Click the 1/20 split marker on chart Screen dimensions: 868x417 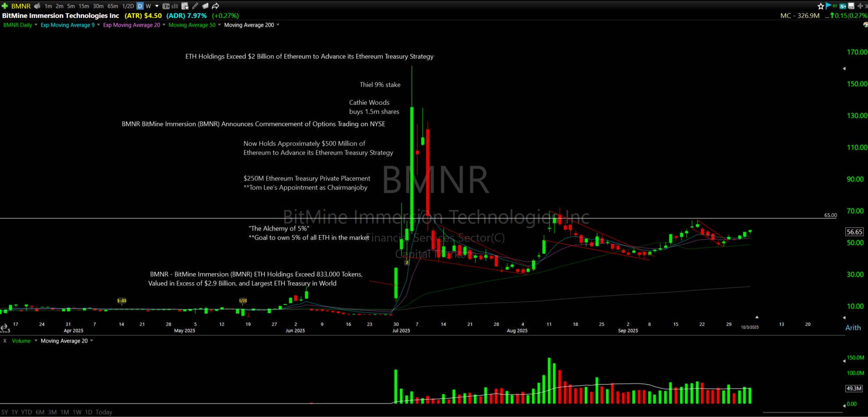[x=243, y=301]
